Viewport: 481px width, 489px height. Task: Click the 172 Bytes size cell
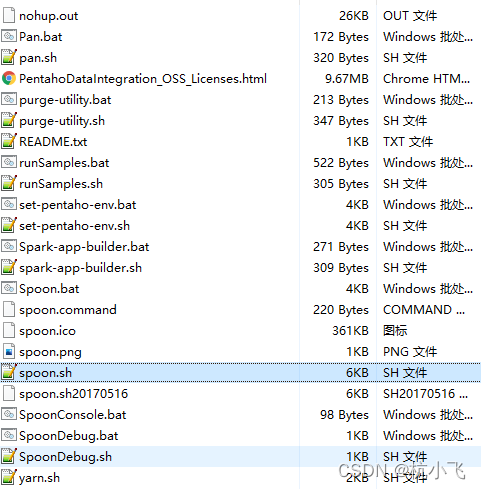coord(341,37)
